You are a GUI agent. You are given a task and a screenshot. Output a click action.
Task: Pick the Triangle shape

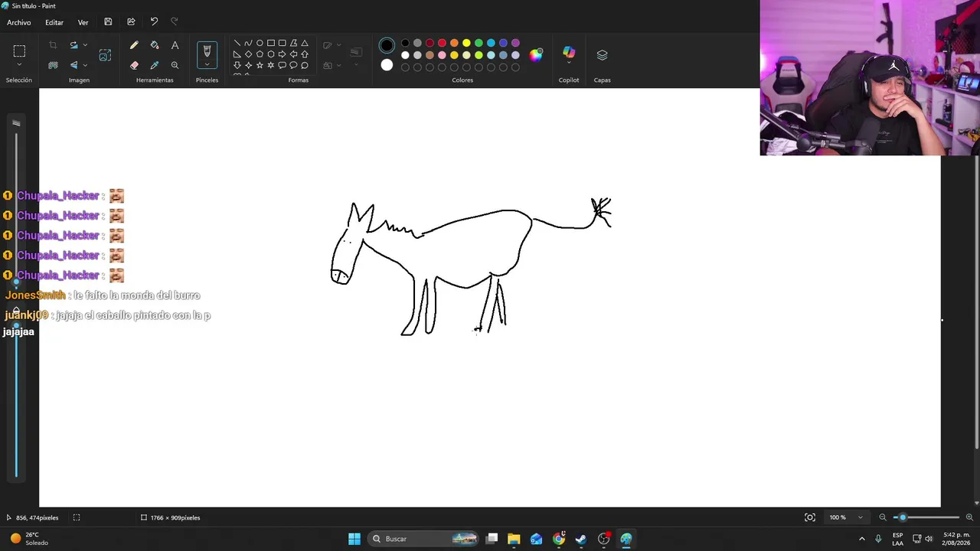coord(305,44)
